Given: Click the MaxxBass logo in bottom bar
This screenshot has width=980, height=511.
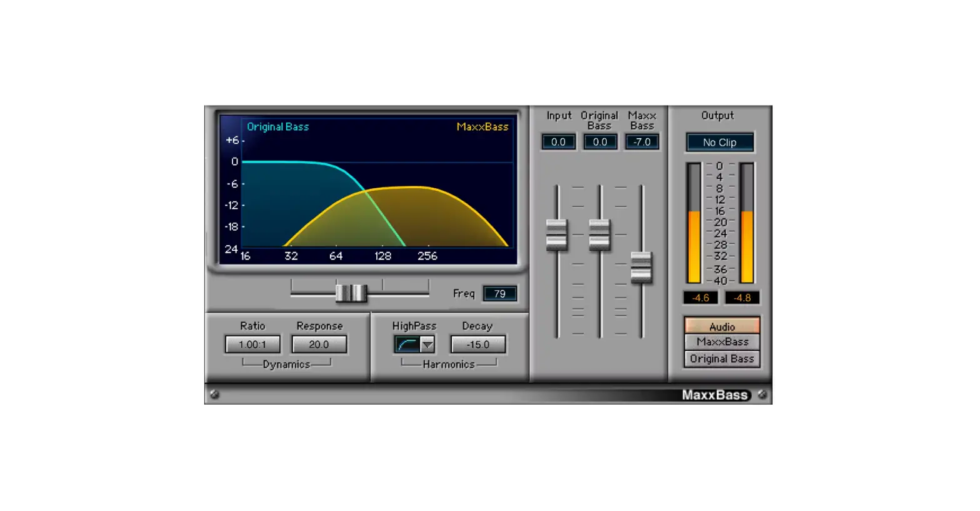Looking at the screenshot, I should click(x=715, y=395).
